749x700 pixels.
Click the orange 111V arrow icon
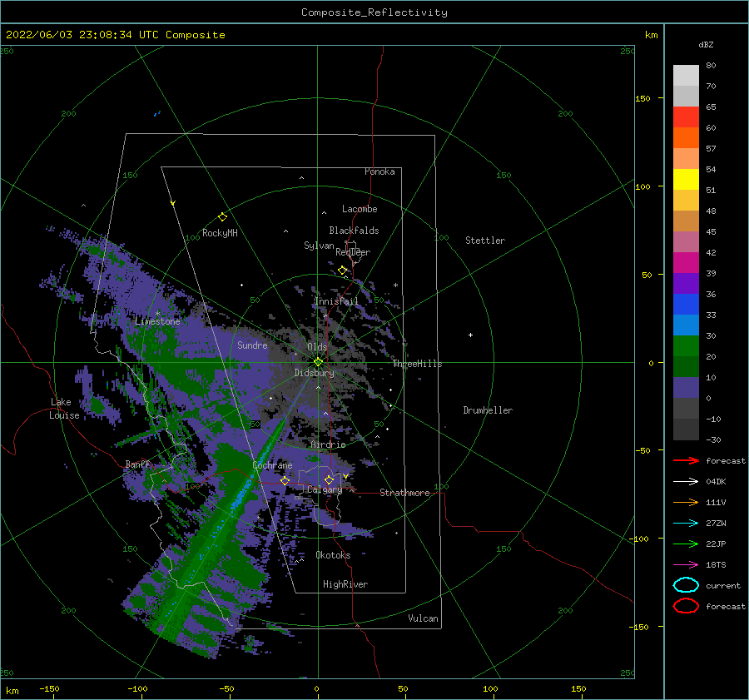[686, 502]
